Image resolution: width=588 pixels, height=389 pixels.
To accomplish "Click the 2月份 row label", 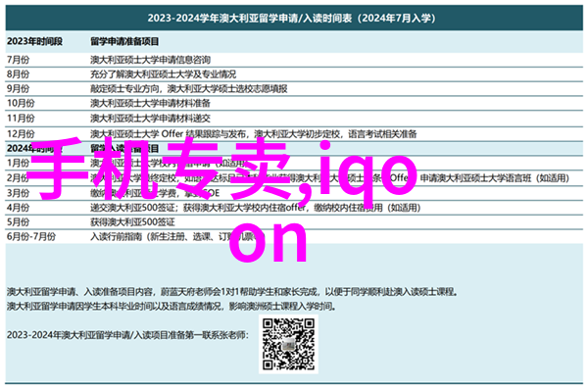I will [18, 177].
